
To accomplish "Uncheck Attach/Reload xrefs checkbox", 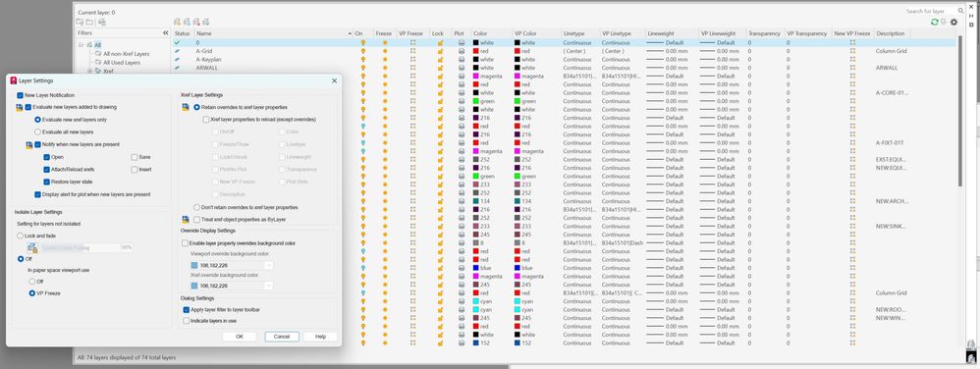I will tap(47, 169).
